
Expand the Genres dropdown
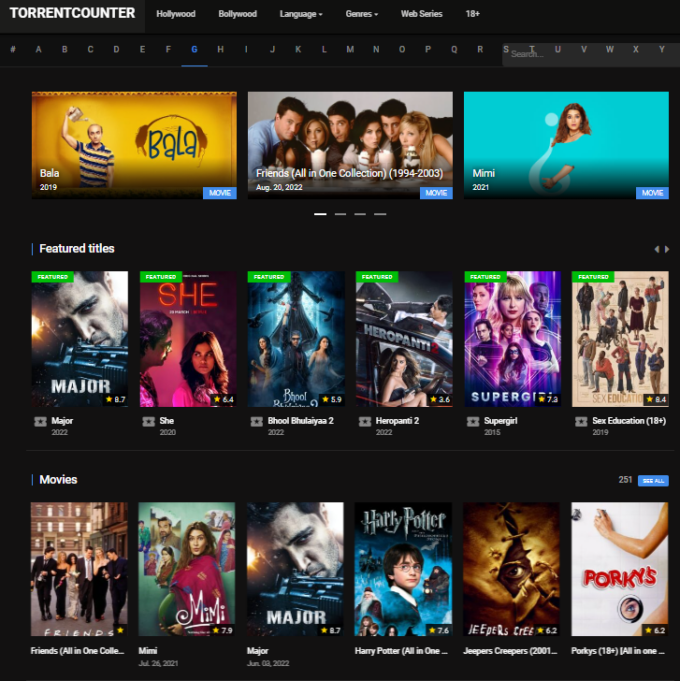tap(362, 14)
